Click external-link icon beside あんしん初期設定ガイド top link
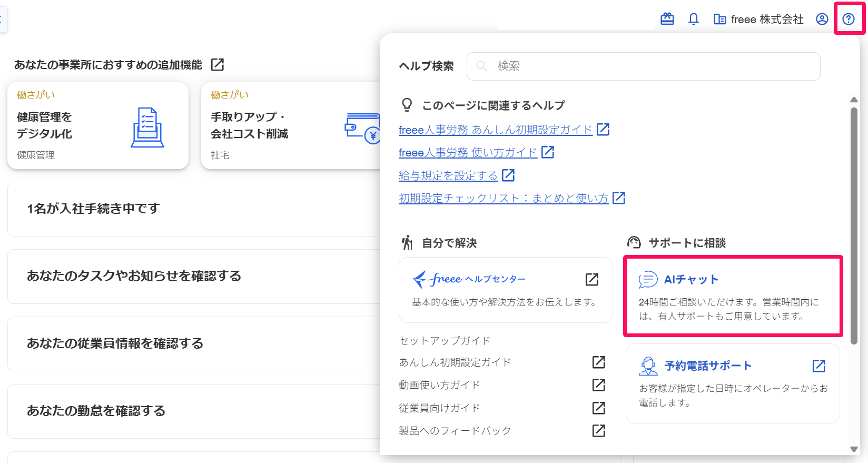Screen dimensions: 868x463 [x=603, y=129]
